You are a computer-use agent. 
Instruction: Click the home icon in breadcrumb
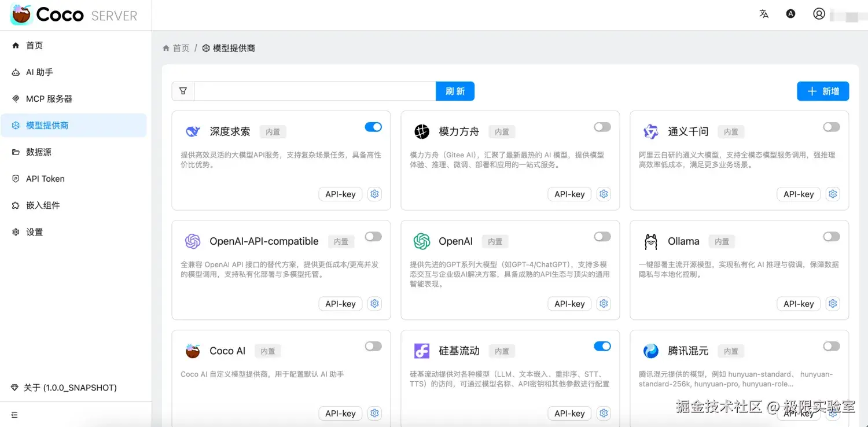pyautogui.click(x=166, y=48)
